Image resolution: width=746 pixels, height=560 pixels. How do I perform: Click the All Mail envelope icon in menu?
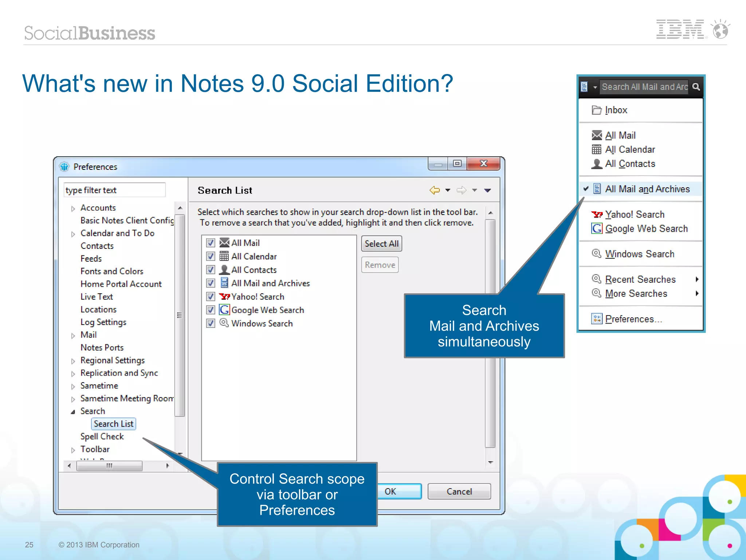[597, 135]
